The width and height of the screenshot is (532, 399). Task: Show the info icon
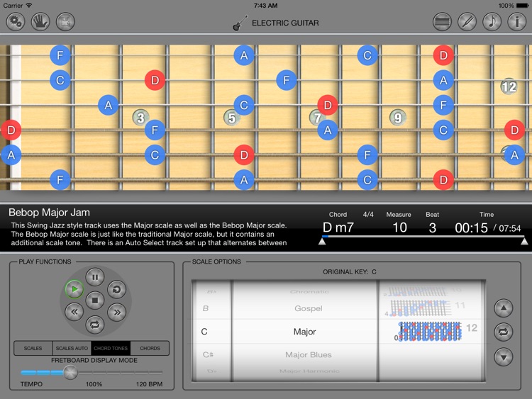516,22
